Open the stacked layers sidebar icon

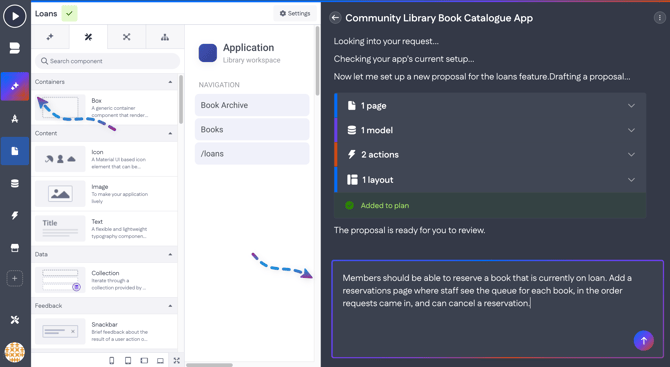tap(15, 48)
